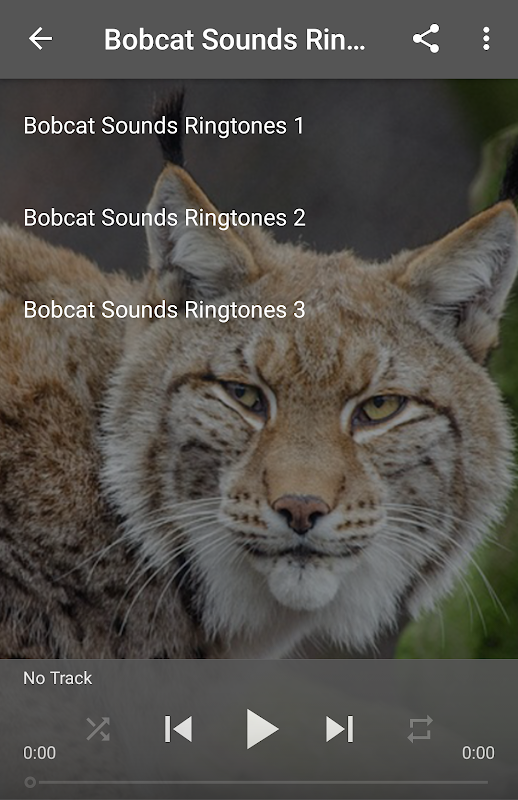This screenshot has height=800, width=518.
Task: Click empty player panel beside No Track
Action: click(x=306, y=679)
